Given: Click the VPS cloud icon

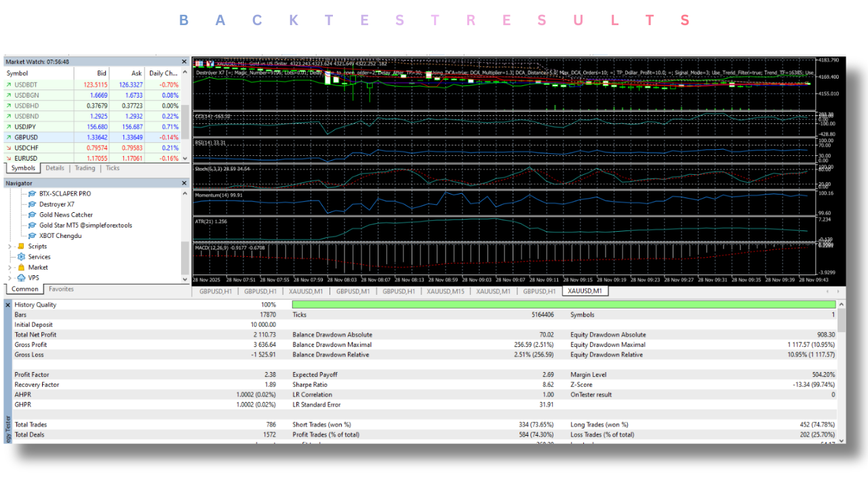Looking at the screenshot, I should pyautogui.click(x=21, y=278).
